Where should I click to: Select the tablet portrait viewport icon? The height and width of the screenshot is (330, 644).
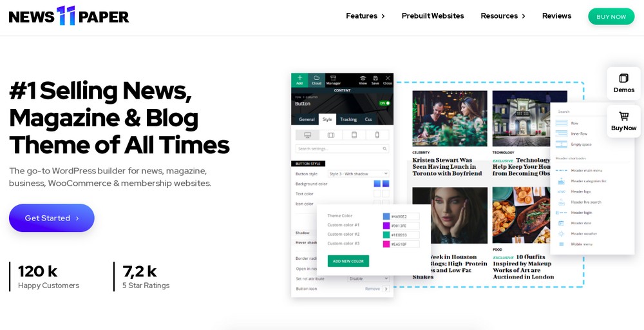pyautogui.click(x=354, y=135)
